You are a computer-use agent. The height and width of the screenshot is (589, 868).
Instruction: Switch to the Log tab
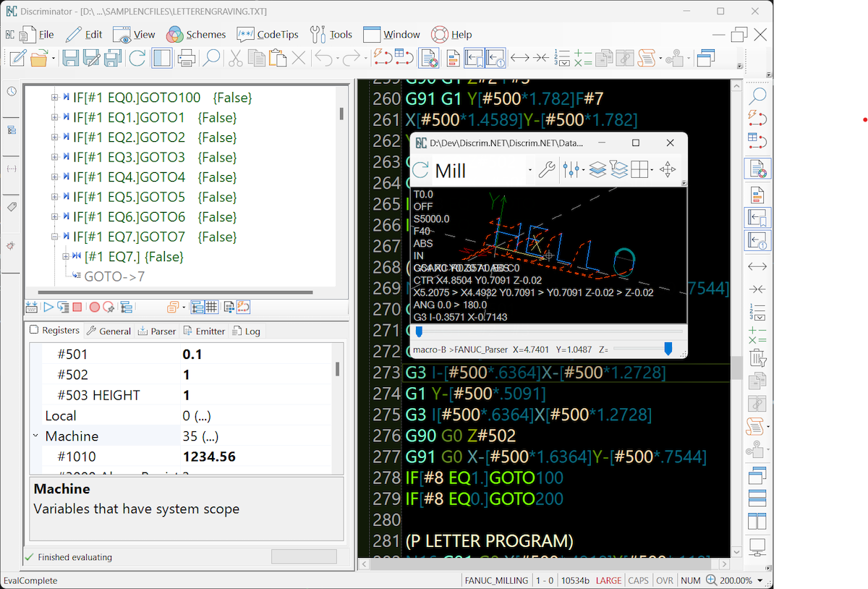tap(247, 331)
